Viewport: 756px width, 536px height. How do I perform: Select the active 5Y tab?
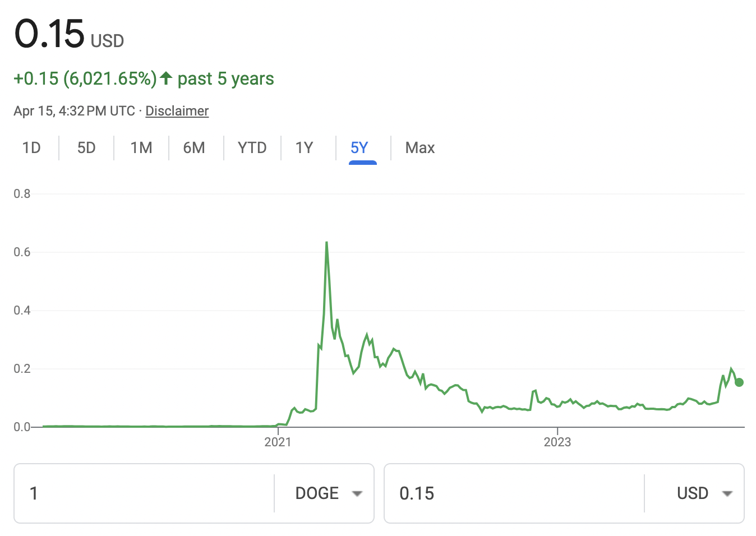click(x=359, y=148)
